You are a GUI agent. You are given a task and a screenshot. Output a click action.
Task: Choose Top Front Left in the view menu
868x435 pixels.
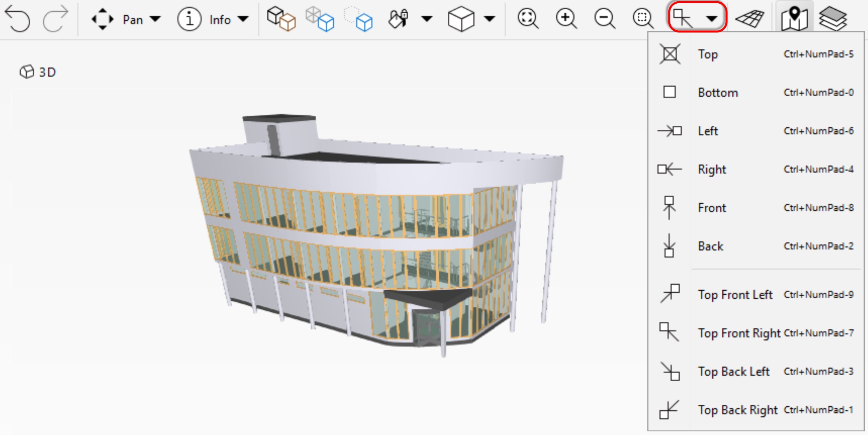click(x=735, y=294)
